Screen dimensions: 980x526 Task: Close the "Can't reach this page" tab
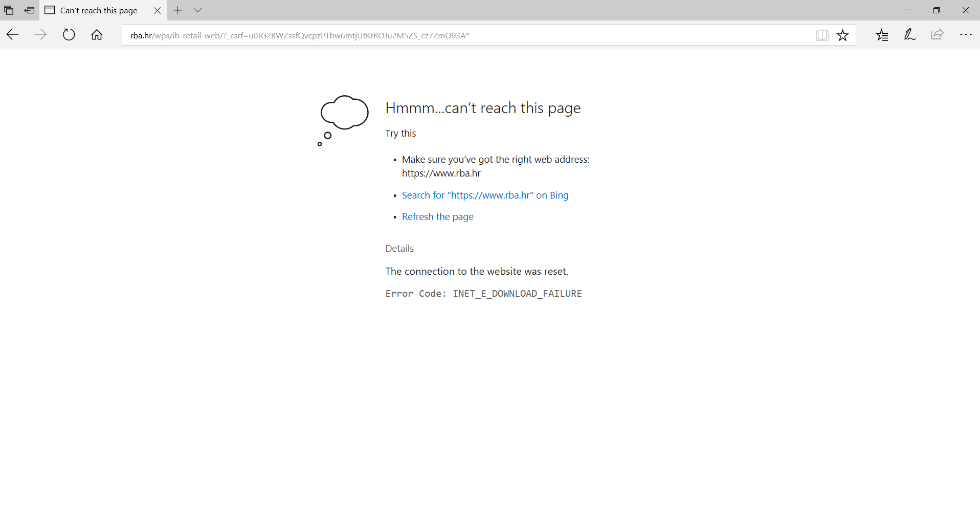pyautogui.click(x=158, y=10)
